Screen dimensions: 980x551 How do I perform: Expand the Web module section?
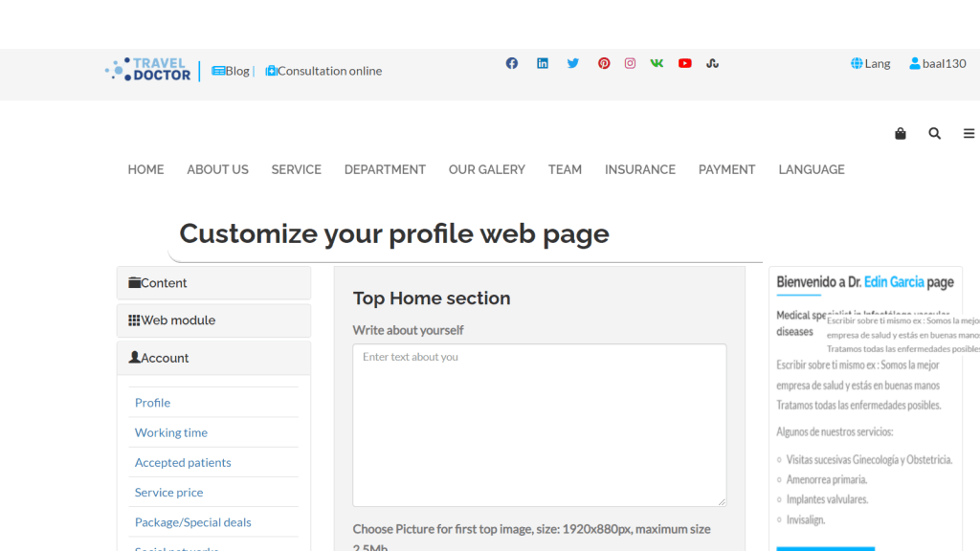213,320
